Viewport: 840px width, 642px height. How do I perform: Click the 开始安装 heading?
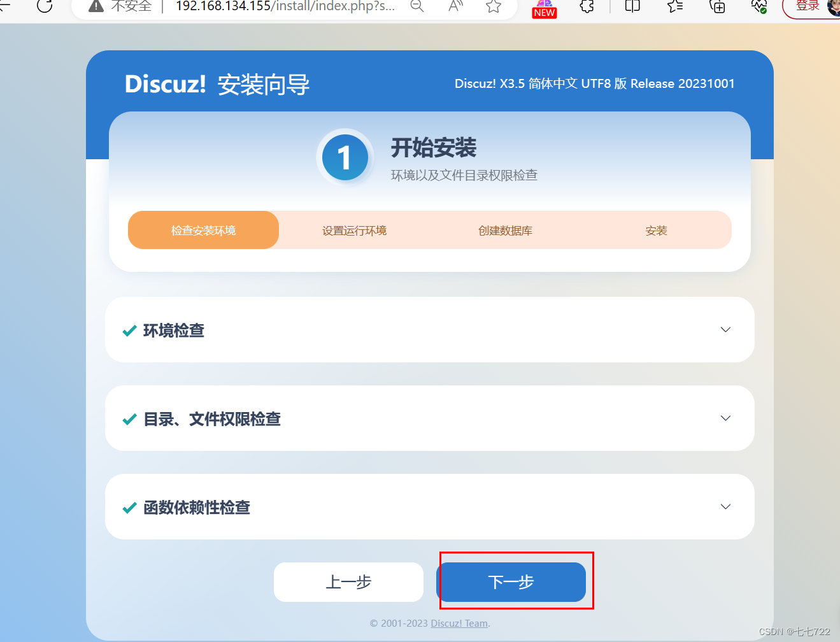coord(434,148)
